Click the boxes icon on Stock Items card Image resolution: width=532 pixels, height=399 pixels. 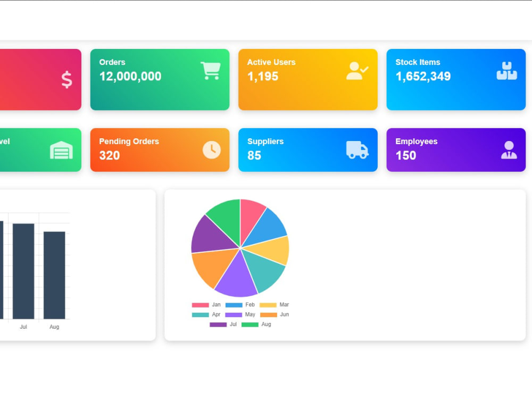point(507,71)
